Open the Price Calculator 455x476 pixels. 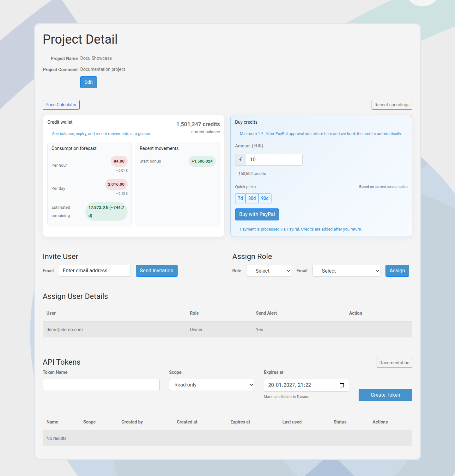tap(61, 105)
